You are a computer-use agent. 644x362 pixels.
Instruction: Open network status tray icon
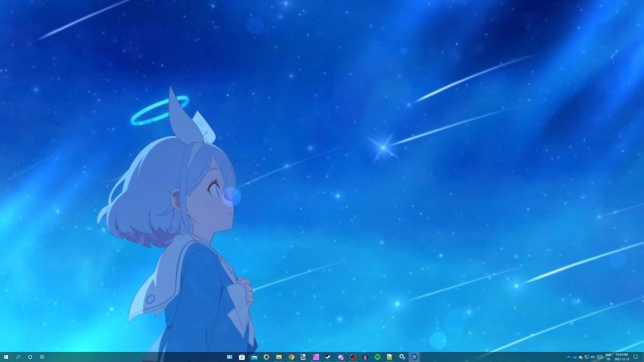coord(587,357)
